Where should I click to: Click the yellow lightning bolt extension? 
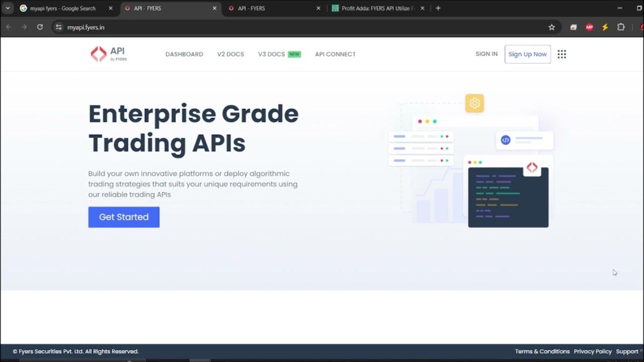coord(605,27)
